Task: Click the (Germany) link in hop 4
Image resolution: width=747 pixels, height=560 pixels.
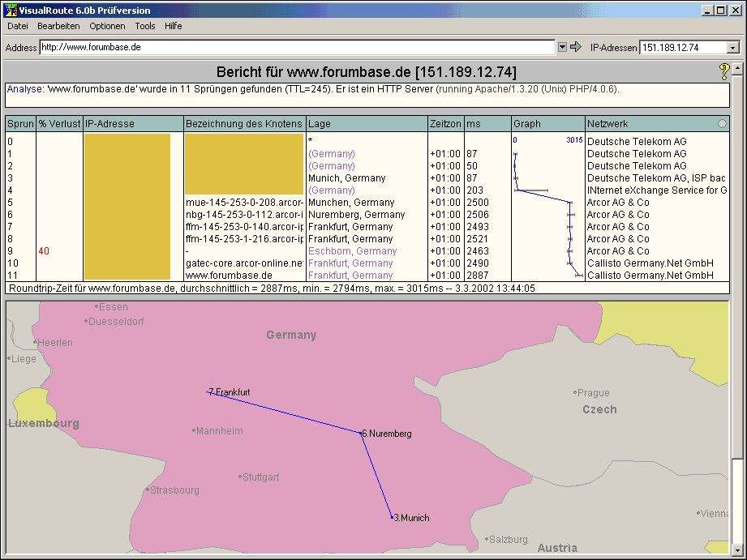Action: pyautogui.click(x=332, y=190)
